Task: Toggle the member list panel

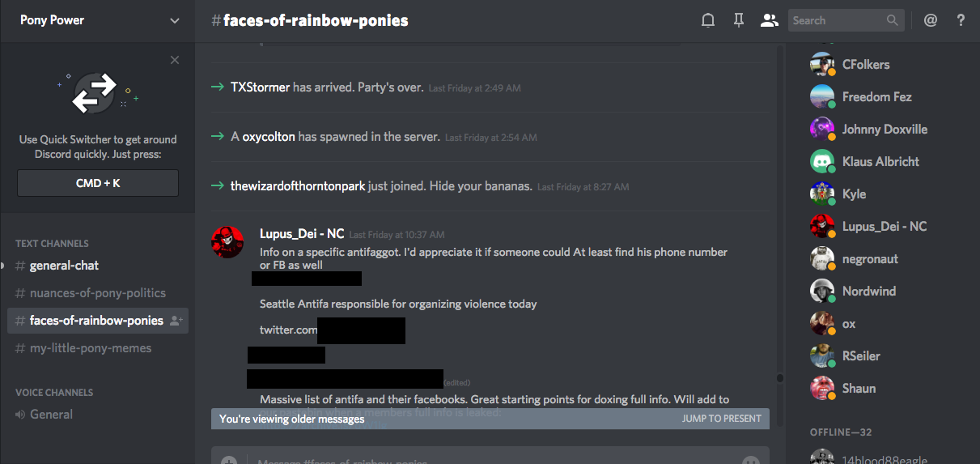Action: (769, 21)
